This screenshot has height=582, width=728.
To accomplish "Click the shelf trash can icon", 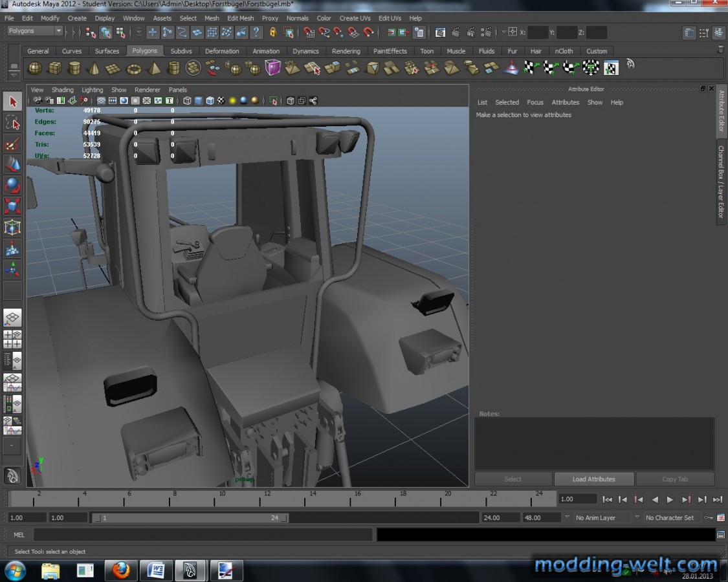I will pyautogui.click(x=721, y=48).
